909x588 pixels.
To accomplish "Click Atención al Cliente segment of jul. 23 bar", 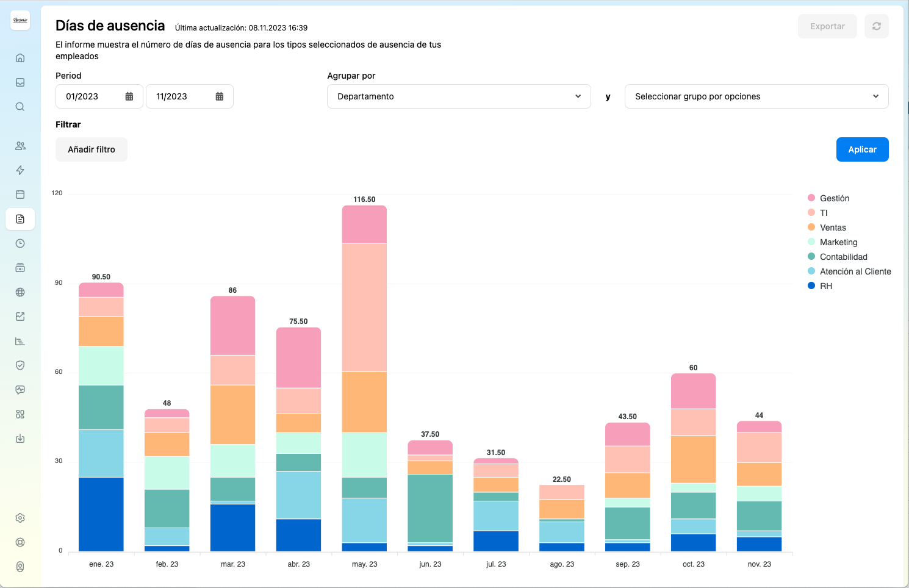I will coord(496,516).
